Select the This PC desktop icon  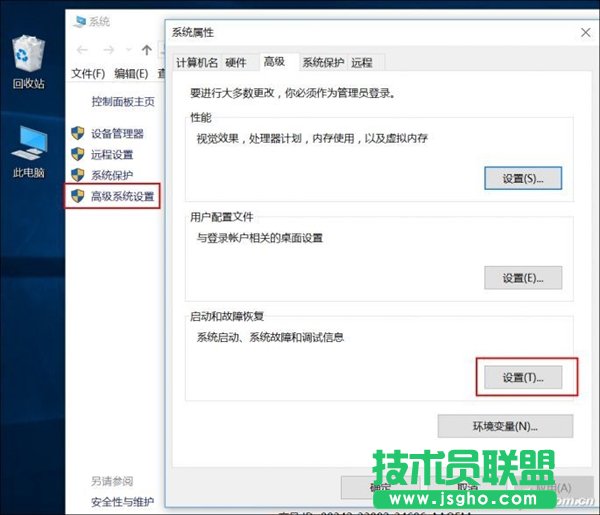point(29,151)
